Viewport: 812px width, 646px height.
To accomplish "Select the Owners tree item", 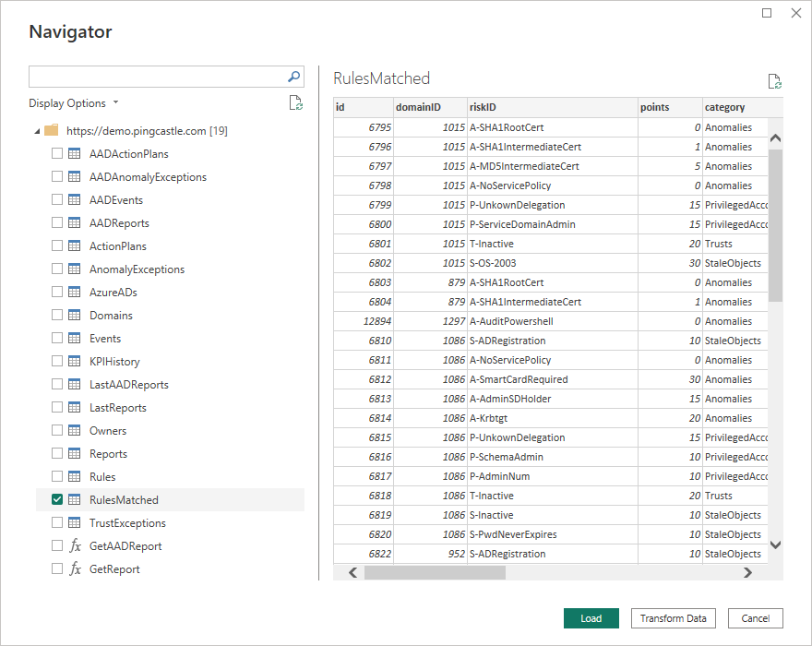I will pos(108,430).
